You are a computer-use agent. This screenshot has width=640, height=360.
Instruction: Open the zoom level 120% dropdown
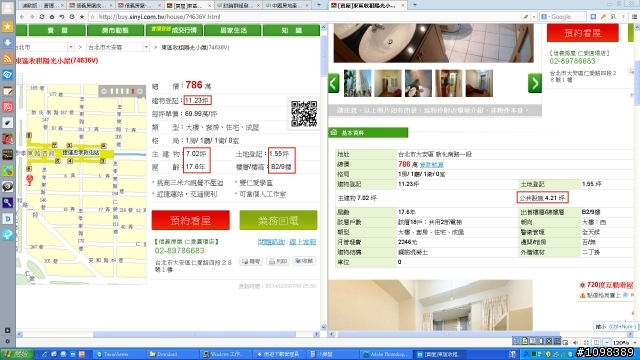[622, 343]
